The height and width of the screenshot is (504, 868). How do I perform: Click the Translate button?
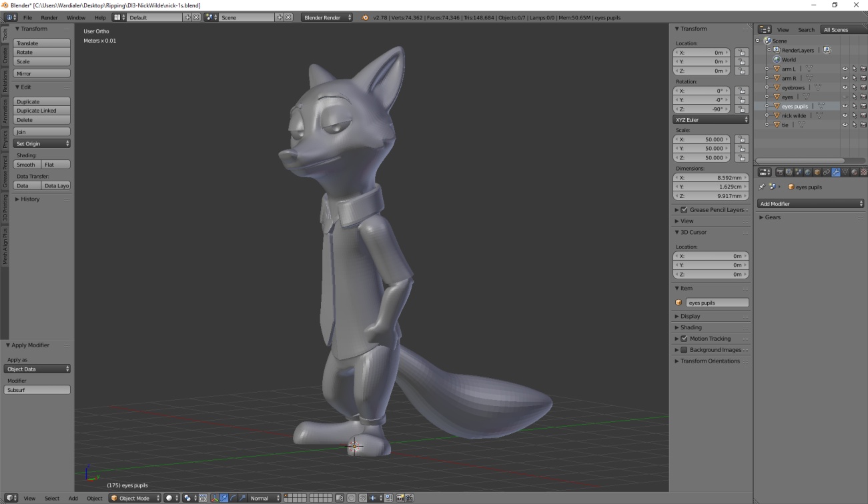click(41, 43)
